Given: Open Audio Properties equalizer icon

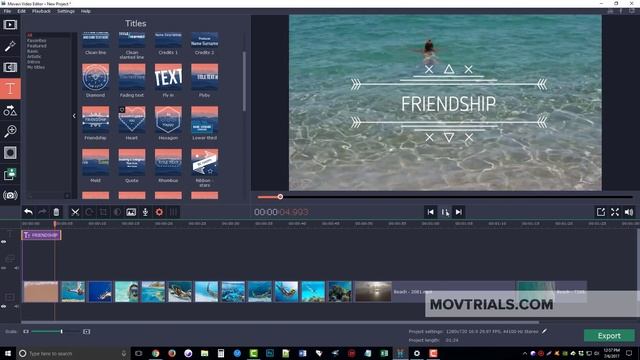Looking at the screenshot, I should pos(173,212).
